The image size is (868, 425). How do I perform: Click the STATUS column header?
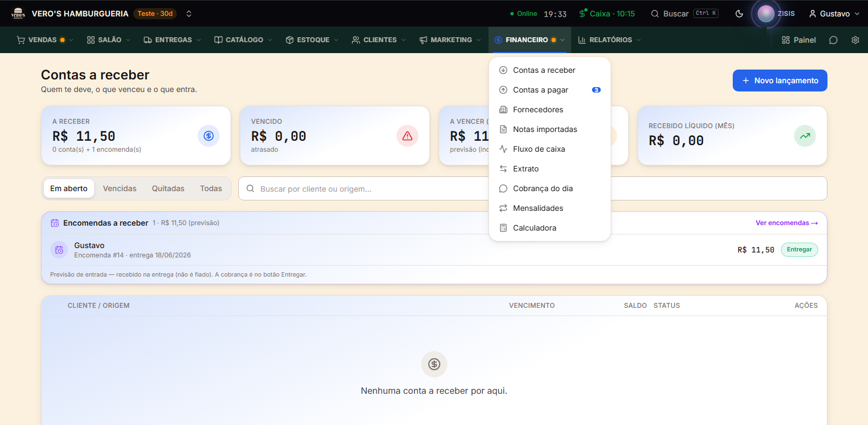click(666, 306)
